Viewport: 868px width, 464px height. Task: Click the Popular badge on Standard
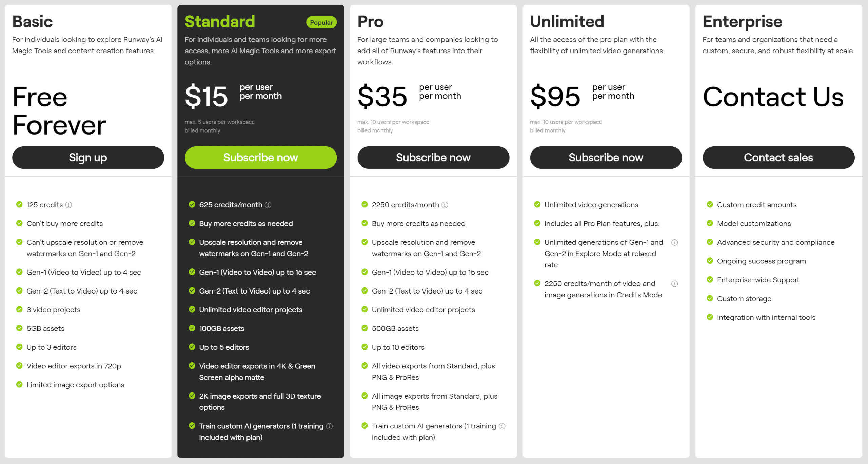[x=321, y=22]
